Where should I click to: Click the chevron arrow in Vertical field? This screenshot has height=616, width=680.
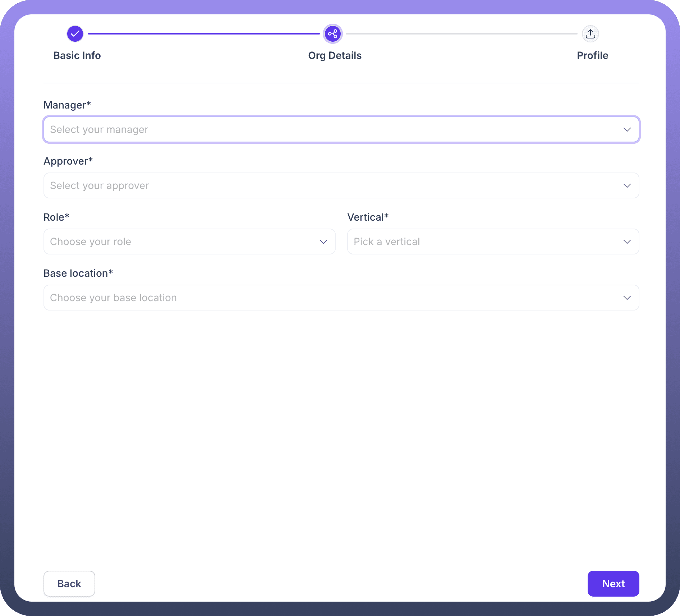627,242
